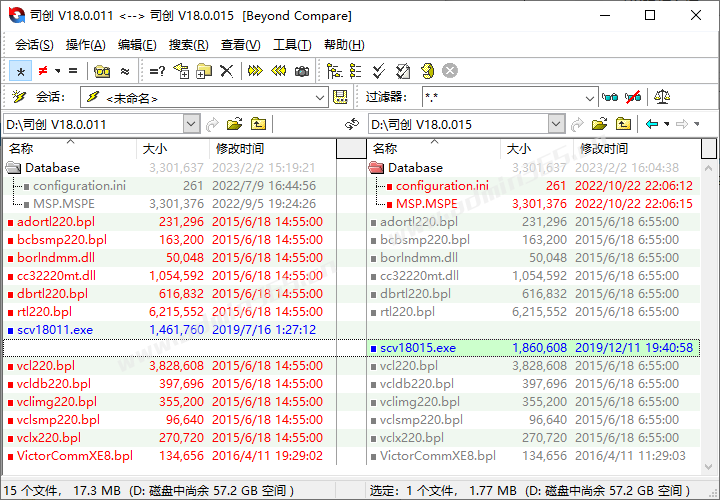The width and height of the screenshot is (720, 500).
Task: Click the swap sides icon between path fields
Action: pyautogui.click(x=352, y=124)
